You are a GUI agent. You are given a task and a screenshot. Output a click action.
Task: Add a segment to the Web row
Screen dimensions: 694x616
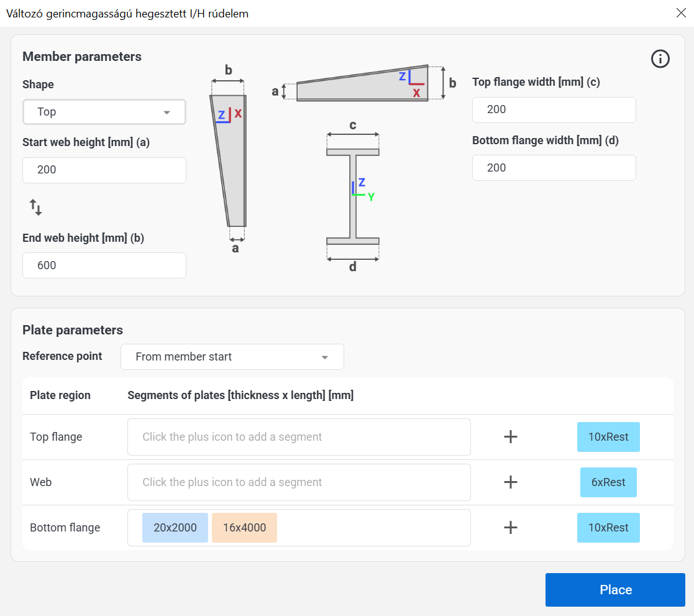tap(510, 482)
